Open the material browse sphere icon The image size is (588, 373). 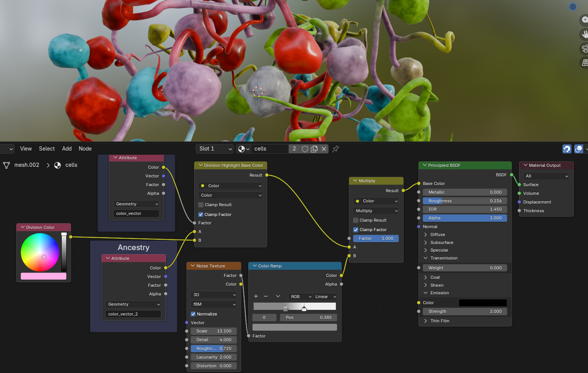click(243, 149)
